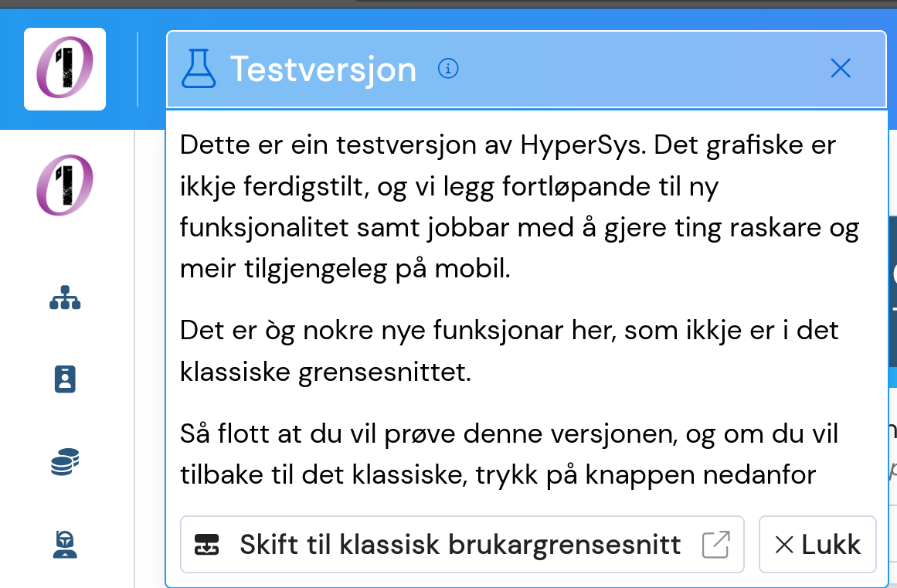Viewport: 897px width, 588px height.
Task: Click the info icon beside Testversjon
Action: tap(448, 69)
